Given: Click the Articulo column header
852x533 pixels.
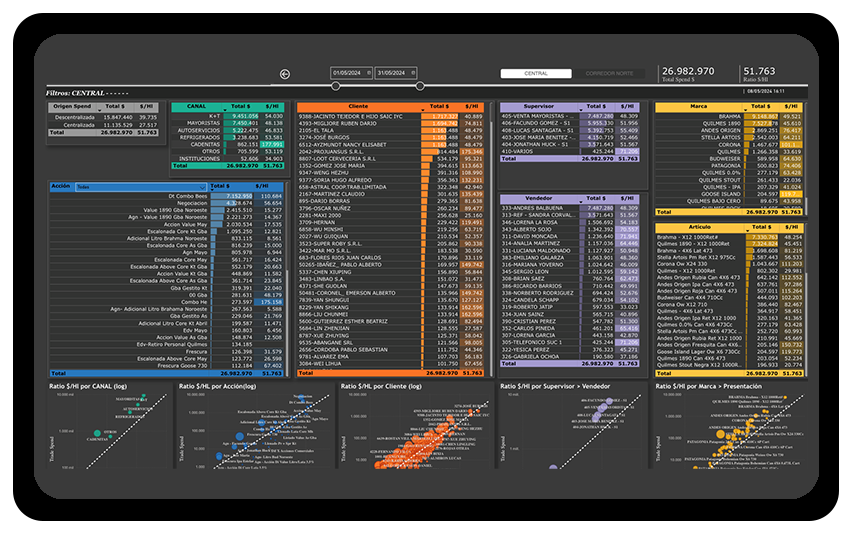Looking at the screenshot, I should coord(699,227).
